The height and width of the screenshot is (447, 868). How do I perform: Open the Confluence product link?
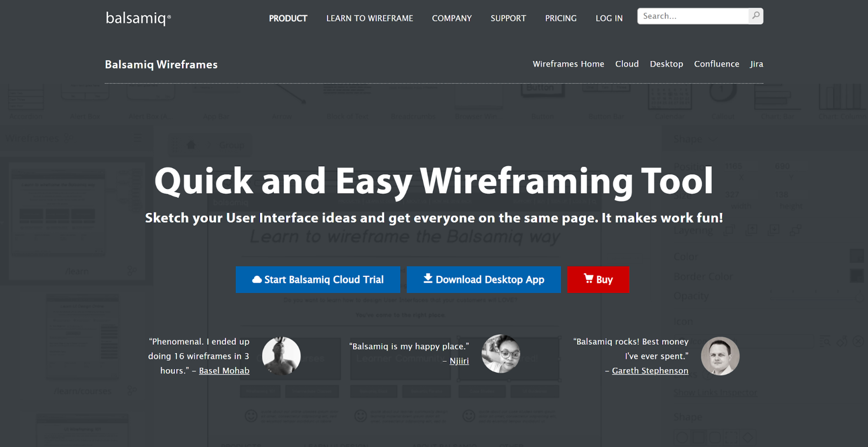click(716, 64)
